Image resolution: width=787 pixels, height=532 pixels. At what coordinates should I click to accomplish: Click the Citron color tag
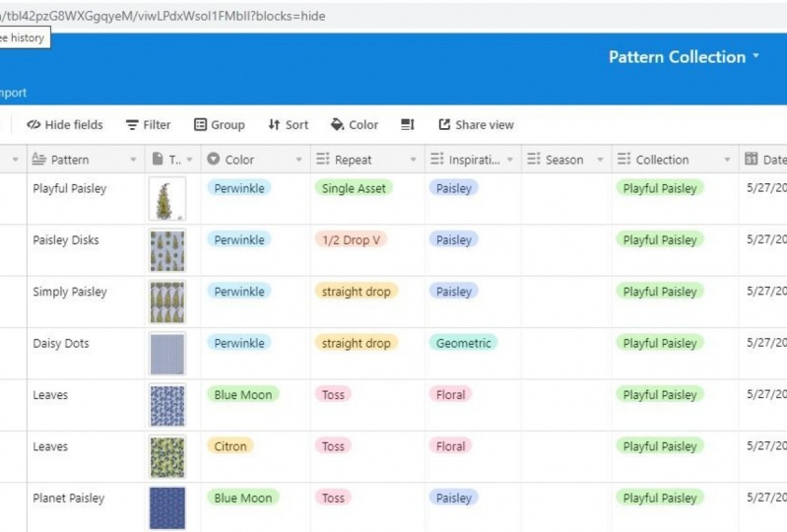click(x=230, y=446)
